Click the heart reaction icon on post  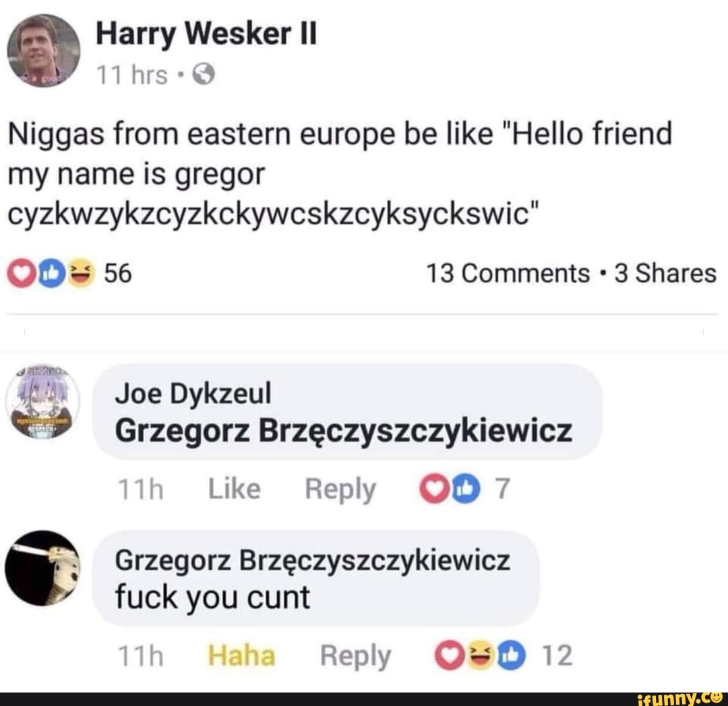[x=22, y=274]
